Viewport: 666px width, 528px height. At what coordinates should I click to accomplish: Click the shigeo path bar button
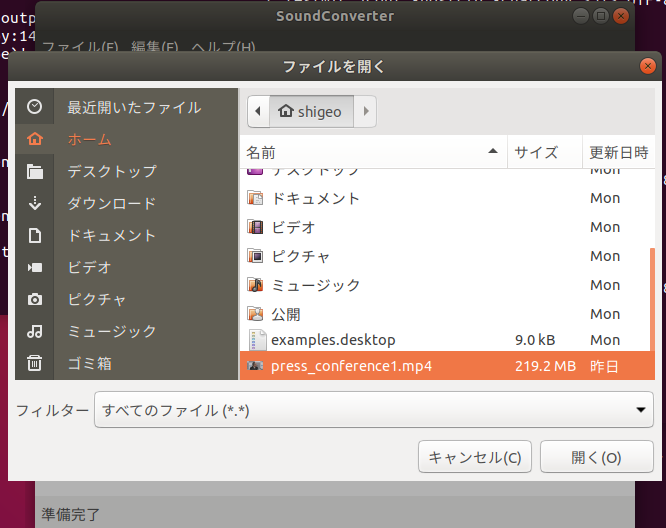point(311,111)
